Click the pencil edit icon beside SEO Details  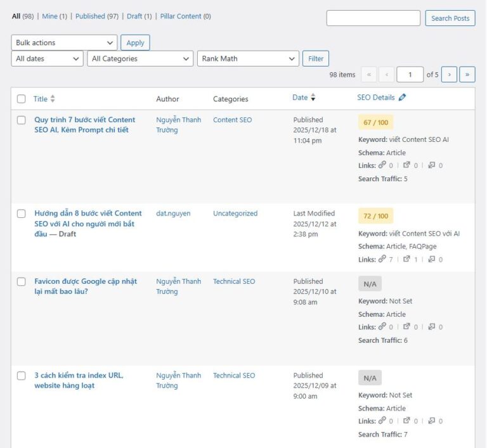pos(403,98)
